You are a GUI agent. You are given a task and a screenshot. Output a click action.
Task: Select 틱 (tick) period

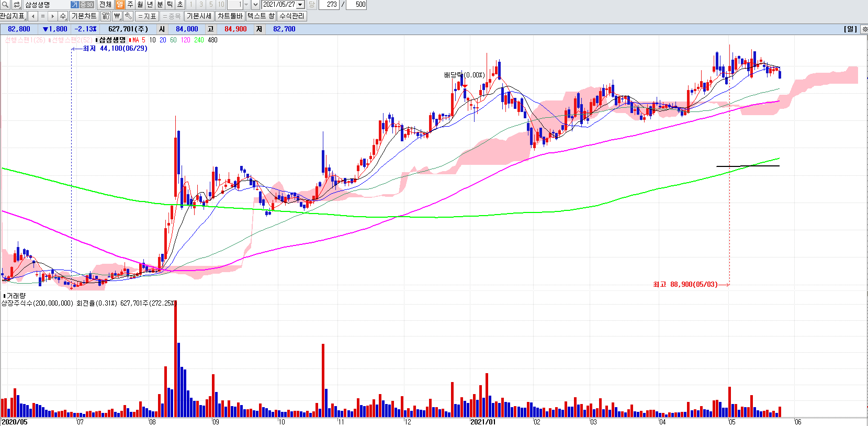[x=170, y=5]
